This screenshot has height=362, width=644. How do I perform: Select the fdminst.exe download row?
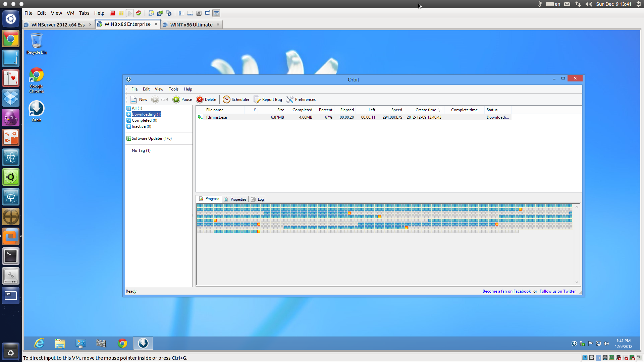tap(216, 117)
